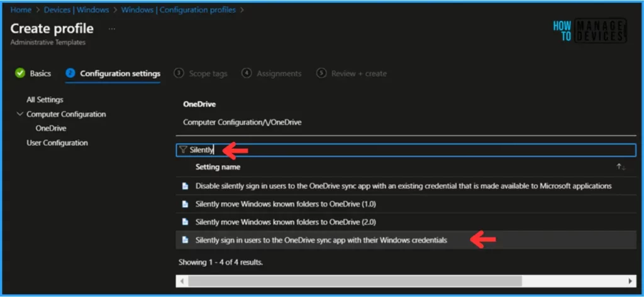The height and width of the screenshot is (297, 644).
Task: Collapse the Computer Configuration chevron
Action: coord(19,114)
